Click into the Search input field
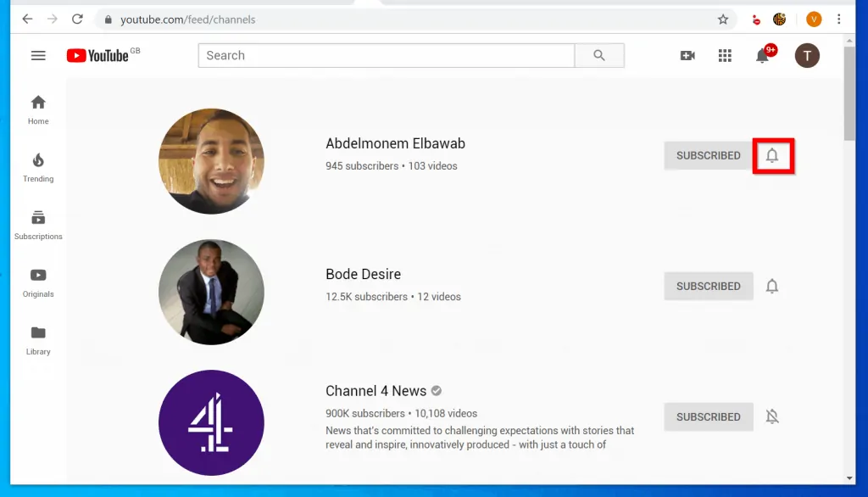 click(386, 56)
